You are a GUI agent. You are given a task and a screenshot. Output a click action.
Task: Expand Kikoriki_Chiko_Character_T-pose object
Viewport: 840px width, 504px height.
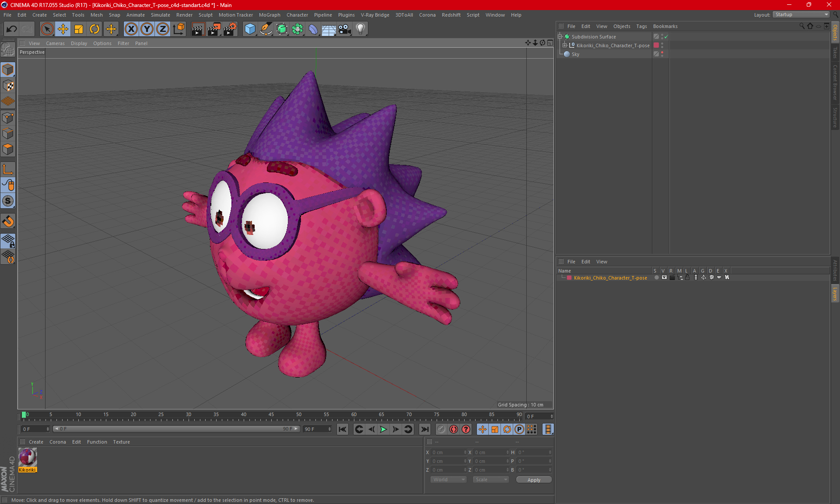[x=564, y=45]
